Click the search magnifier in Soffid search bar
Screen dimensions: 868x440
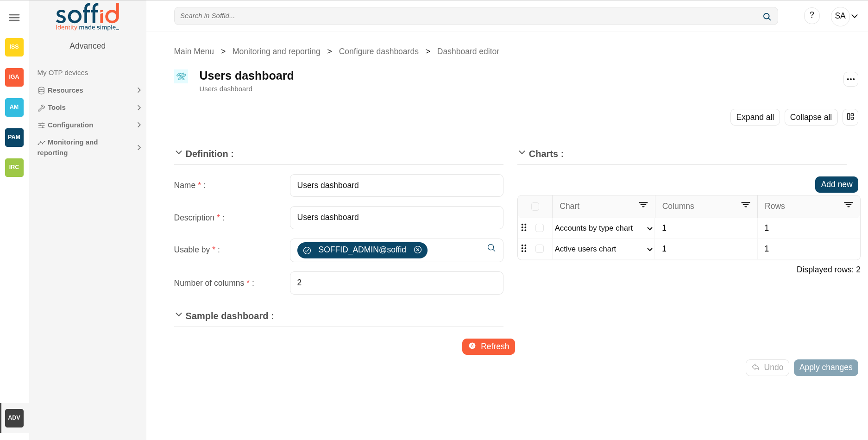767,17
